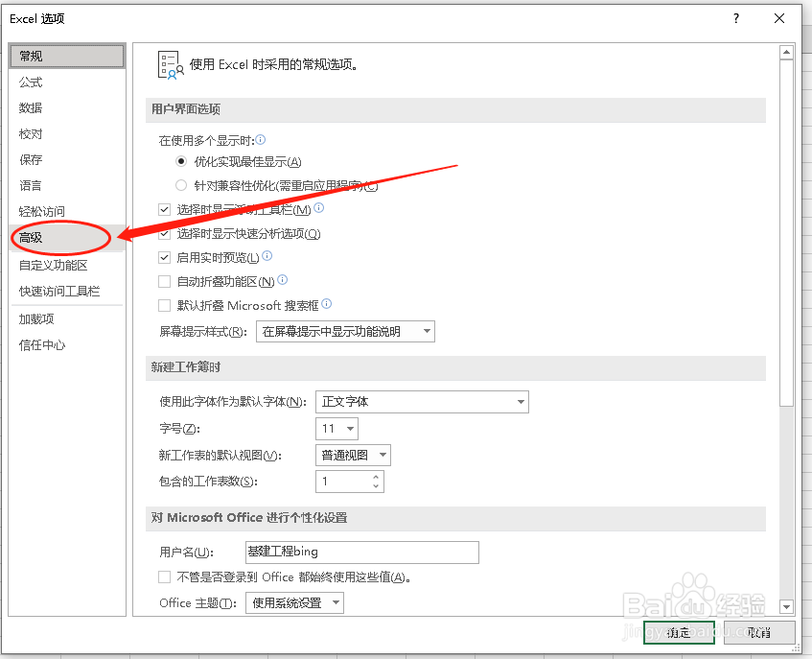Open the 保存 category
The image size is (812, 659).
click(67, 159)
